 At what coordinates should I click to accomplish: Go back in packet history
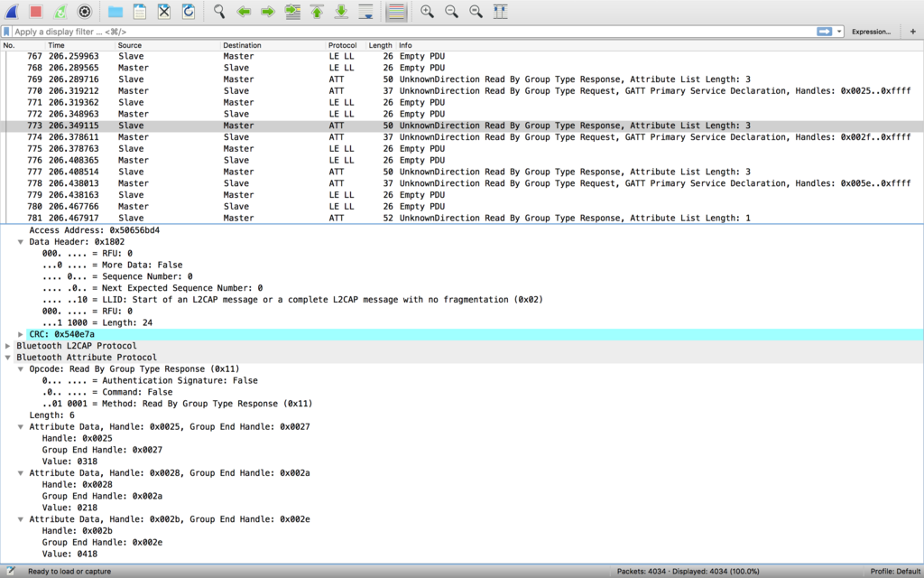[x=244, y=11]
